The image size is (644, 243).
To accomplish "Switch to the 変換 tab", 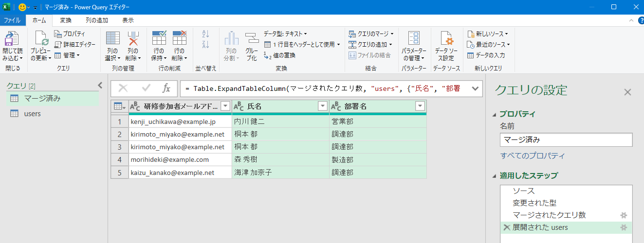I will (66, 20).
